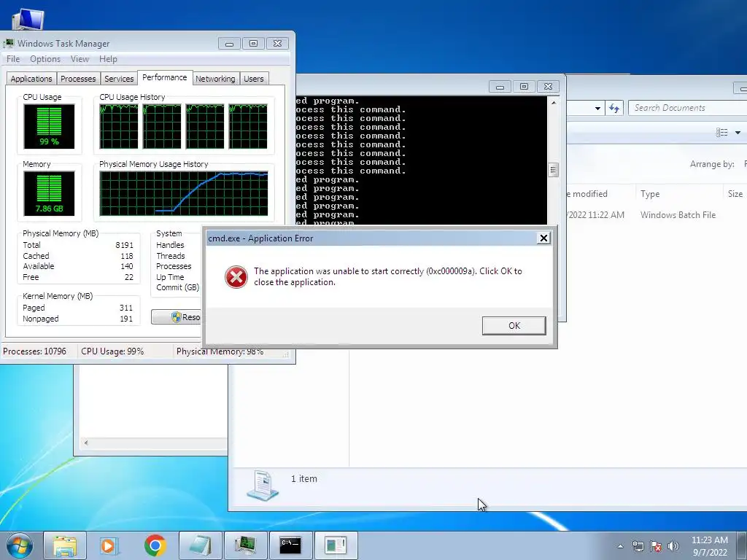Switch to the Networking tab
The height and width of the screenshot is (560, 747).
pyautogui.click(x=215, y=79)
